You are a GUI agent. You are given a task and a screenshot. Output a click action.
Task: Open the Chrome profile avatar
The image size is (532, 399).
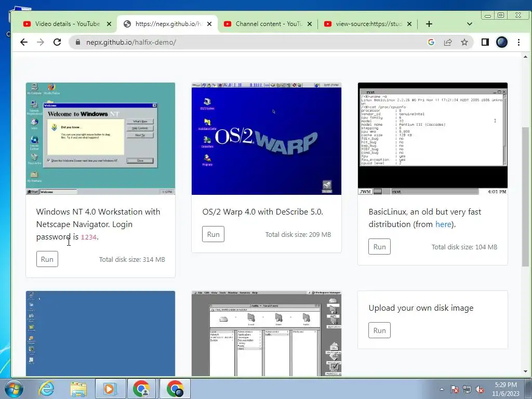coord(502,42)
